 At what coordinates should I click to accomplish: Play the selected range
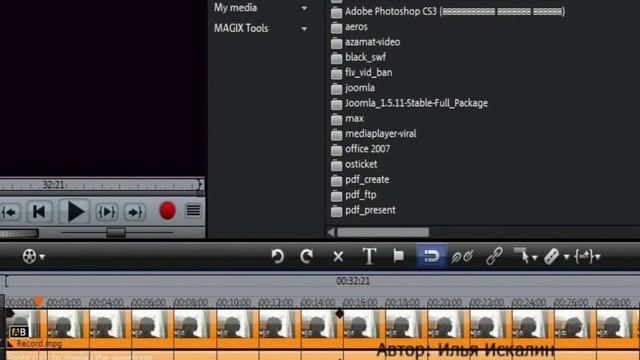tap(107, 212)
